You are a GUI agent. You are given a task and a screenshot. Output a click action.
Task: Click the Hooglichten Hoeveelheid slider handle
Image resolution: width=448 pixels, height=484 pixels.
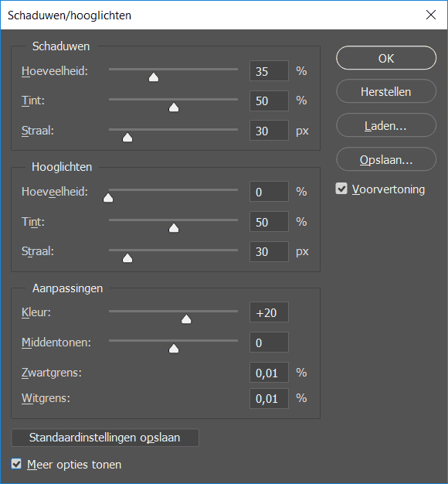tap(108, 198)
